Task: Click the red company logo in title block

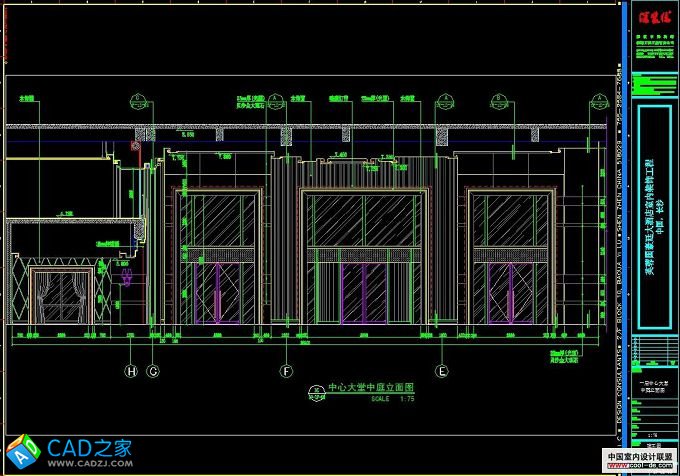Action: coord(648,17)
